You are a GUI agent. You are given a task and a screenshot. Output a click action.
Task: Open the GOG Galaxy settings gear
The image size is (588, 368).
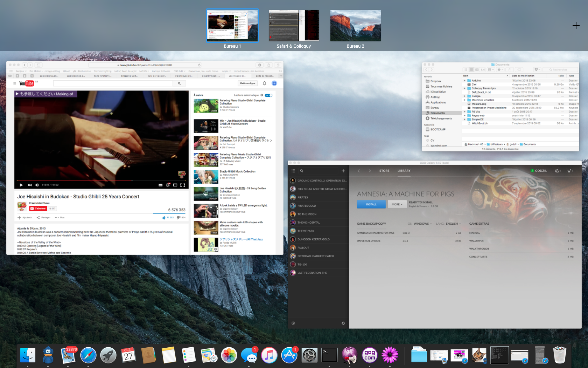[x=343, y=323]
